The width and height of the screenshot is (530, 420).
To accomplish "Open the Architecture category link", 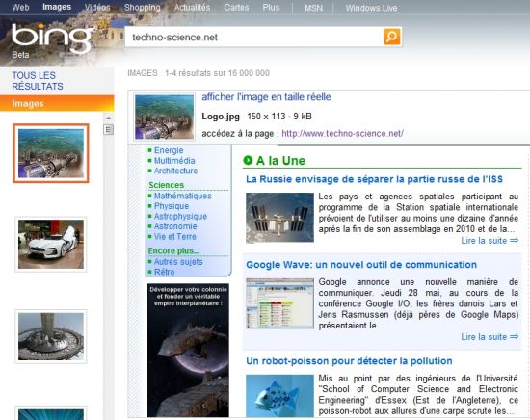I will [x=175, y=171].
